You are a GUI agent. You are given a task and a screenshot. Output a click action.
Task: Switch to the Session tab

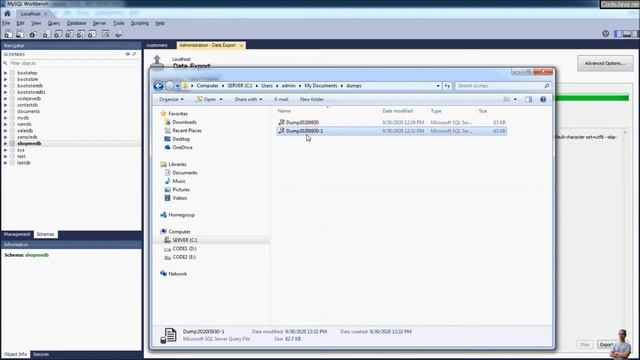pyautogui.click(x=41, y=354)
